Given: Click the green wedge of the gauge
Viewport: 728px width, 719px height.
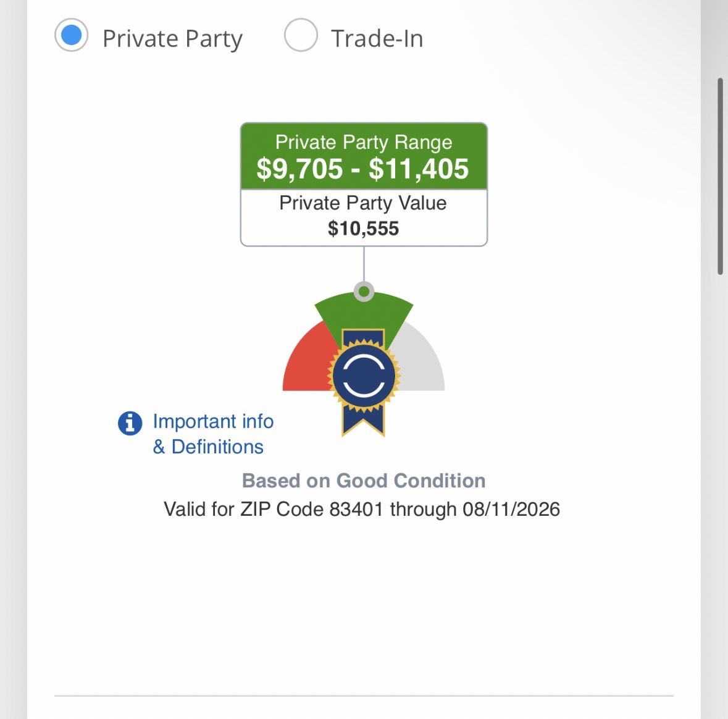Looking at the screenshot, I should (x=364, y=314).
